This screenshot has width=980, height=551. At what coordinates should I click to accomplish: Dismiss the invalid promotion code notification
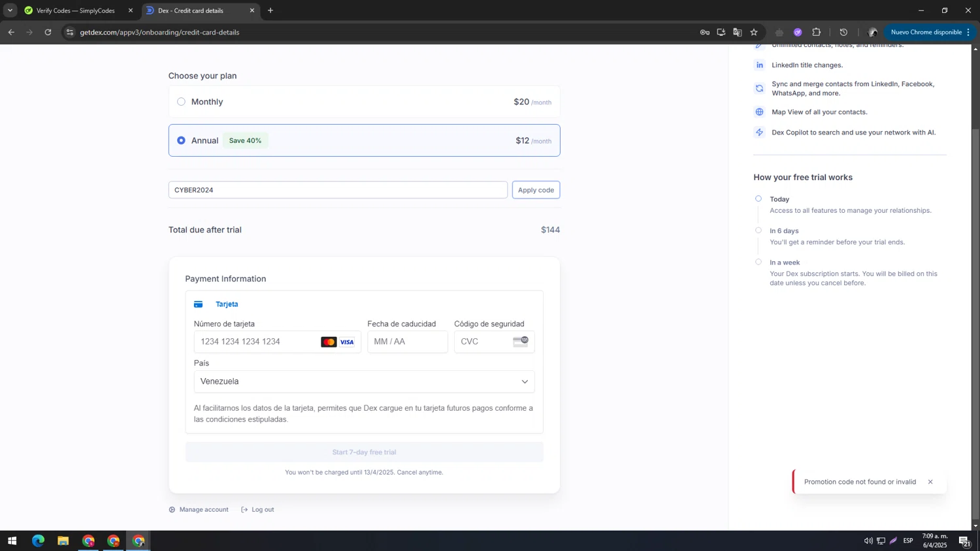click(930, 482)
